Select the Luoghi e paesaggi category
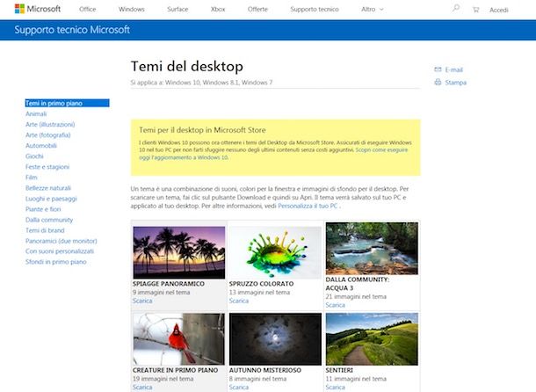Screen dimensions: 536x392 pos(51,199)
